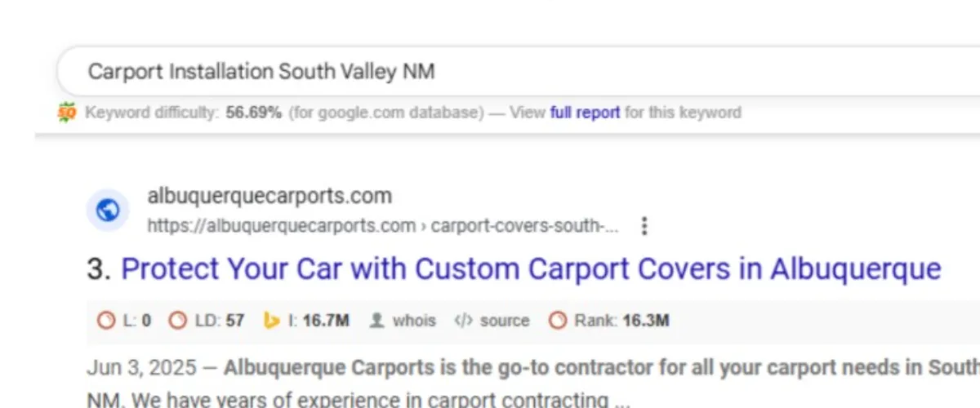Screen dimensions: 980x408
Task: Click the circular icon next to Rank
Action: pos(558,321)
